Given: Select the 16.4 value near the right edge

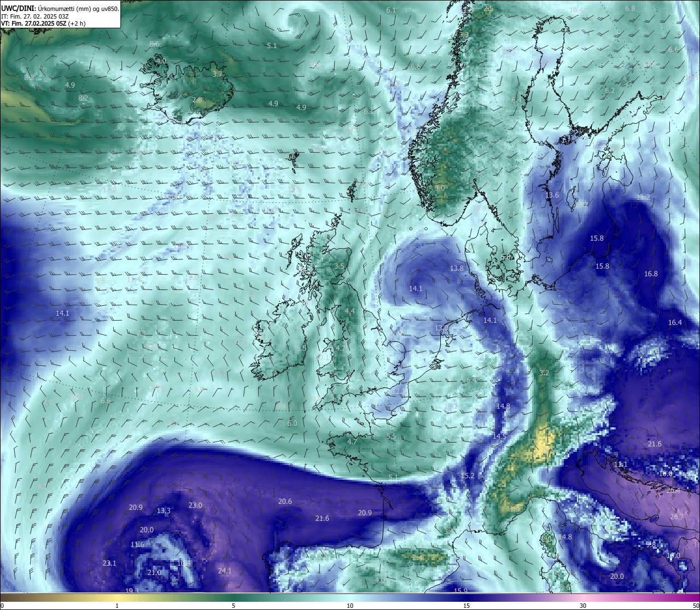Looking at the screenshot, I should (675, 322).
